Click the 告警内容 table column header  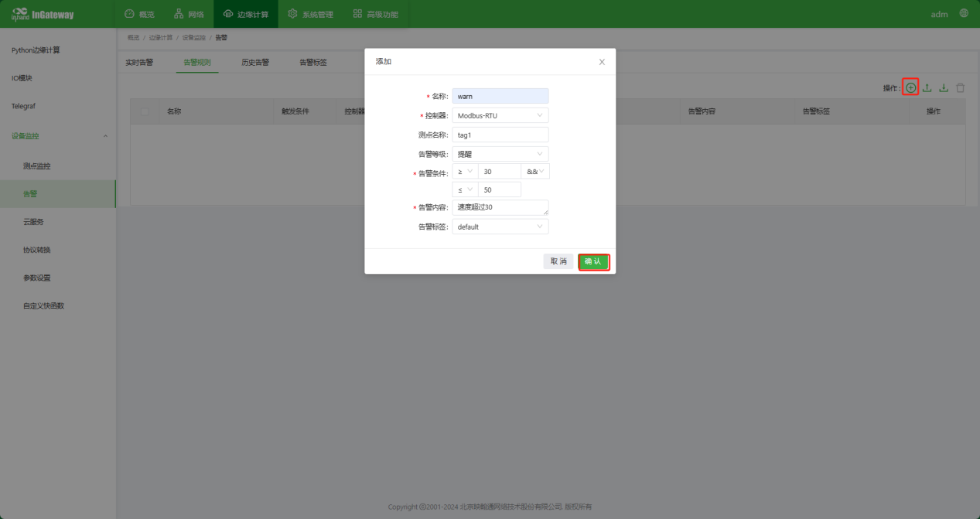point(702,111)
